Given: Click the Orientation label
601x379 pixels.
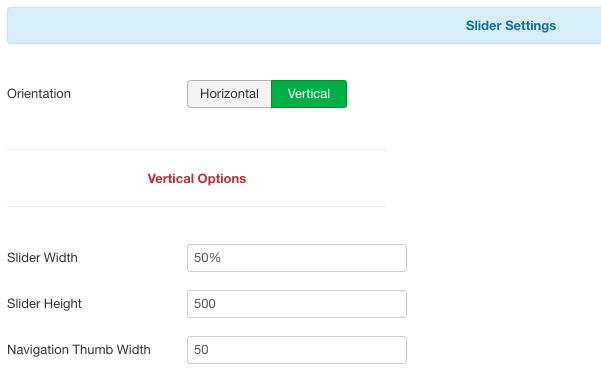Looking at the screenshot, I should (39, 94).
